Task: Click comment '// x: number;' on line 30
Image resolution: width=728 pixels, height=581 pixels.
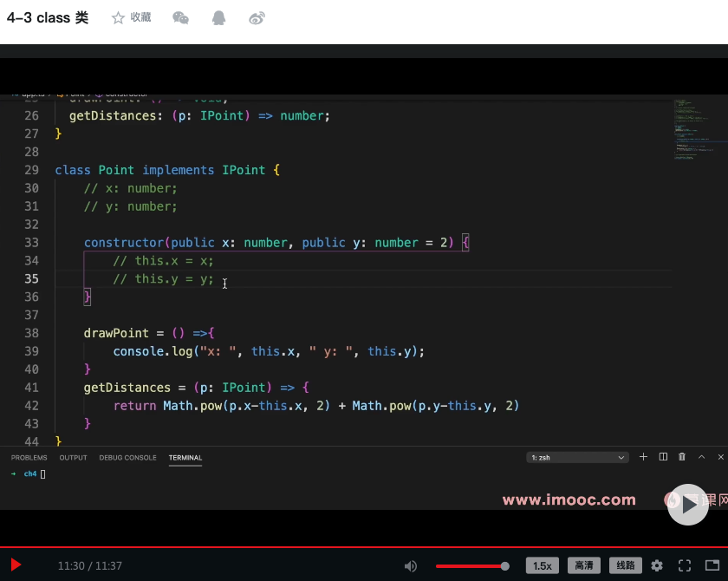Action: click(x=131, y=188)
